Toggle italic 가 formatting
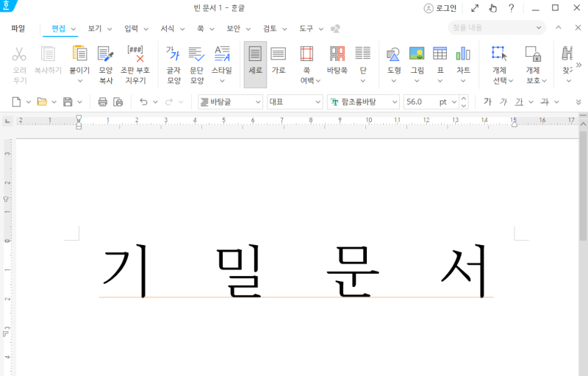Screen dimensions: 588x376 pyautogui.click(x=503, y=102)
